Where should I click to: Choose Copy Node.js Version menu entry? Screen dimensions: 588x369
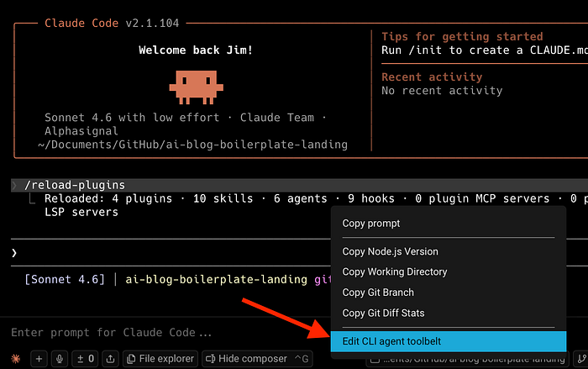[x=448, y=251]
